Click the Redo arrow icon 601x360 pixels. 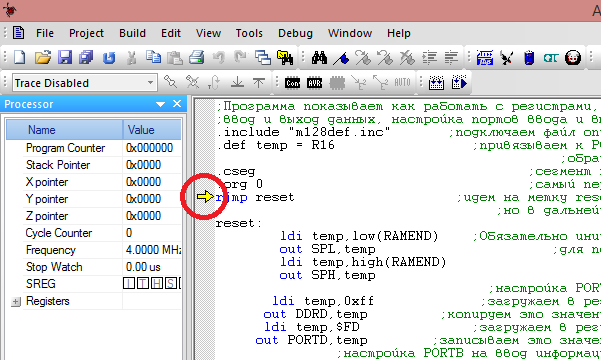[x=240, y=58]
